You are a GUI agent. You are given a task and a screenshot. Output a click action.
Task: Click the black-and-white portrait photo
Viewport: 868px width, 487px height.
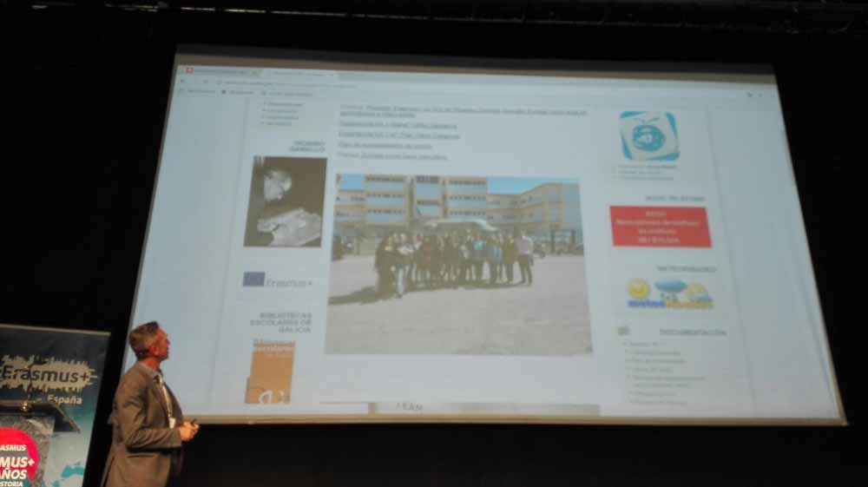pyautogui.click(x=285, y=201)
